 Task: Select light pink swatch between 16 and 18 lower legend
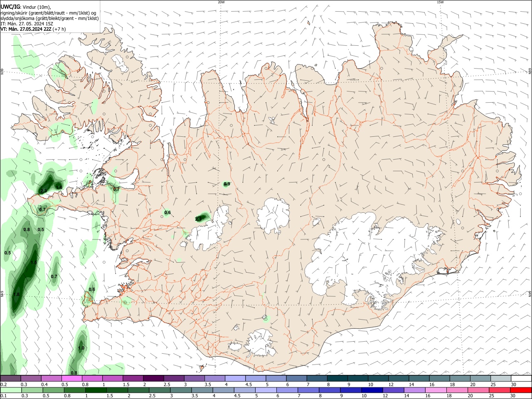436,390
